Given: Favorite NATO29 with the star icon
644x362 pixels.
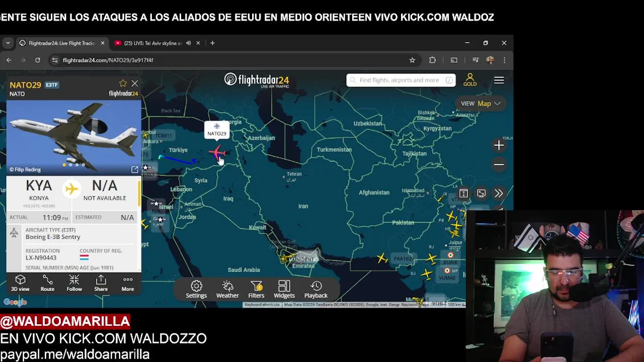Looking at the screenshot, I should point(123,83).
